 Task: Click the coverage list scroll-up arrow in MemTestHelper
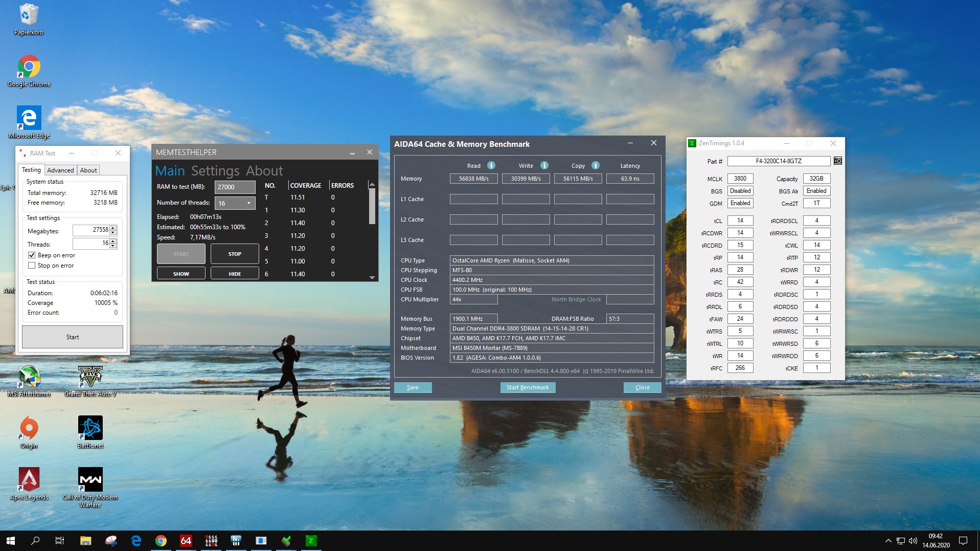coord(372,184)
